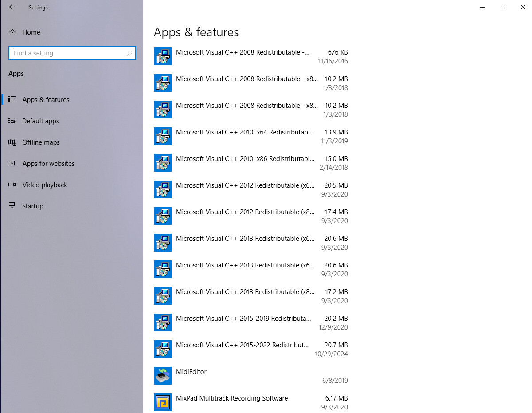
Task: Click the 20.5 MB size value
Action: point(336,185)
